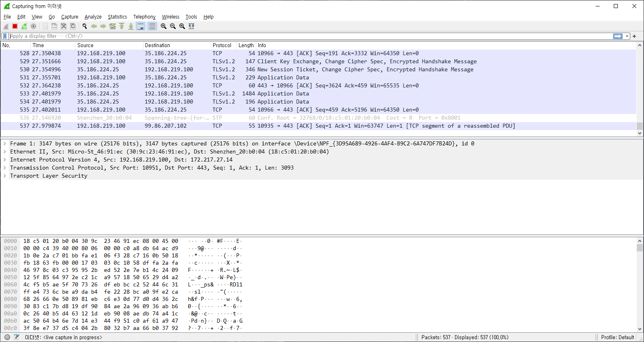
Task: Click the resize columns to fit icon
Action: (191, 26)
